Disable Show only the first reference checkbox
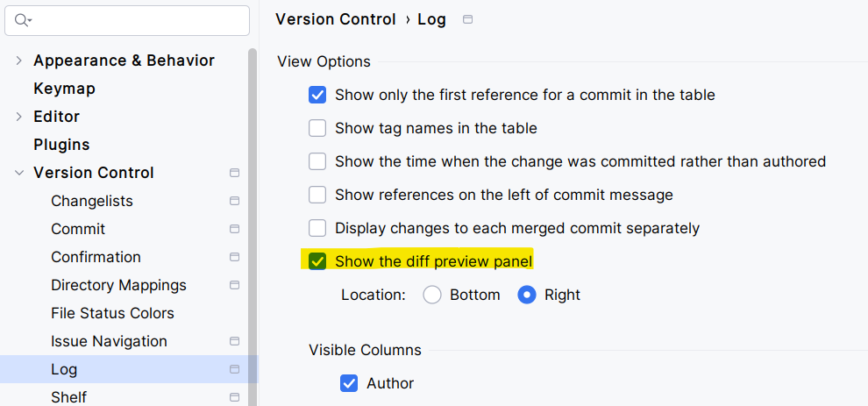This screenshot has width=868, height=406. tap(317, 95)
